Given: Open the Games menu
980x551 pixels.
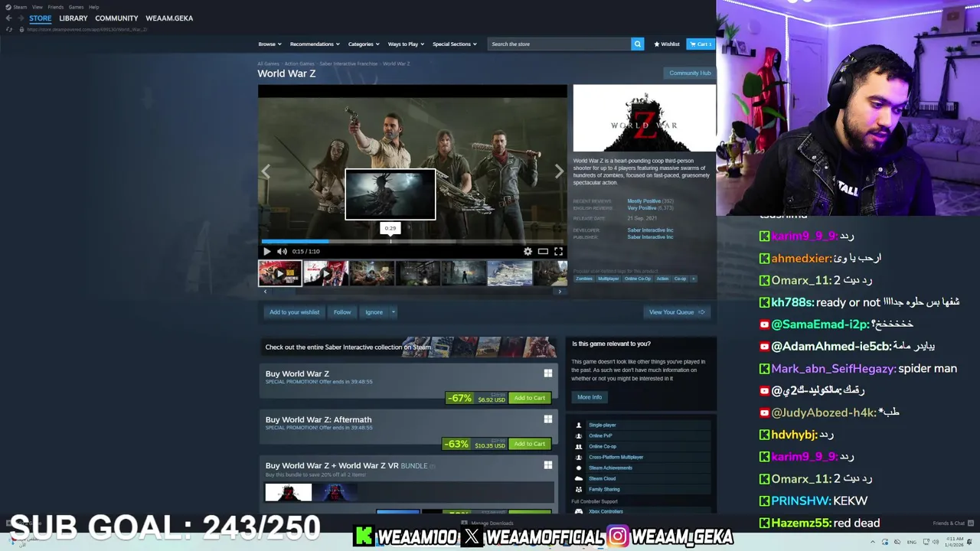Looking at the screenshot, I should (76, 7).
